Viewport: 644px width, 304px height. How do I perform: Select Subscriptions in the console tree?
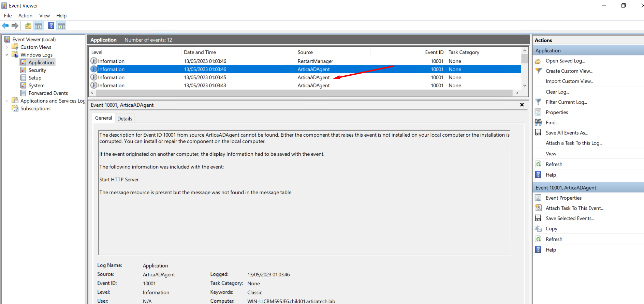pos(35,108)
